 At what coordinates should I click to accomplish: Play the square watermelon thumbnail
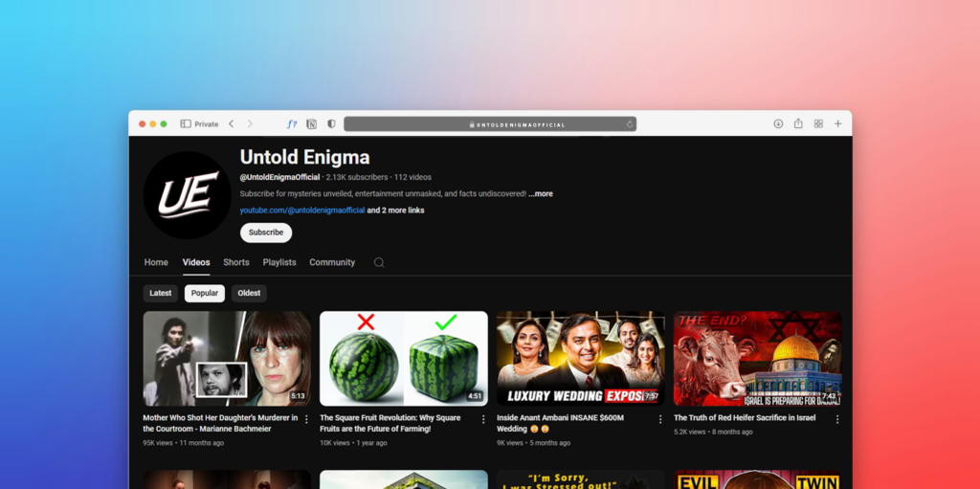(404, 359)
